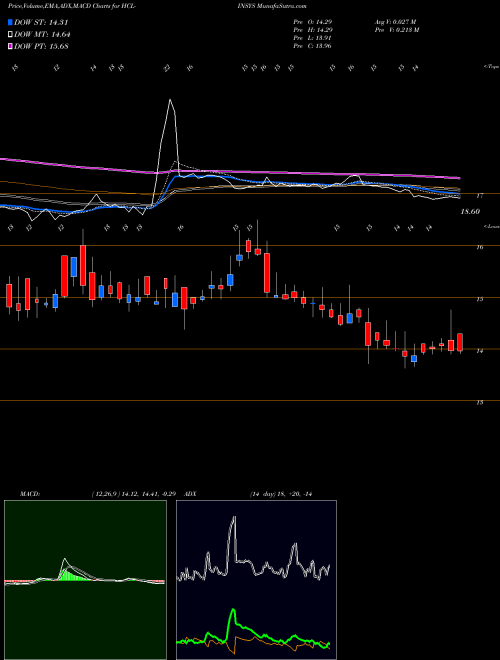Click the '17' axis label near EMA lines
This screenshot has width=500, height=660.
[x=480, y=196]
